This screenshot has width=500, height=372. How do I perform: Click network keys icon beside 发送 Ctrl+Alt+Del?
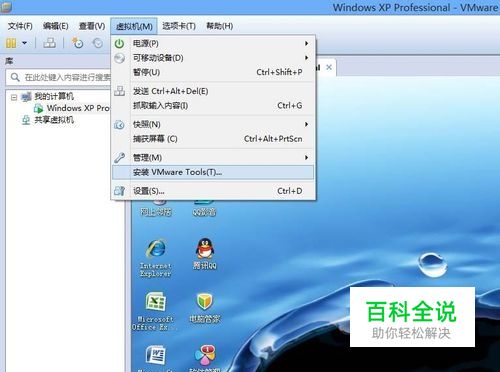pyautogui.click(x=119, y=91)
